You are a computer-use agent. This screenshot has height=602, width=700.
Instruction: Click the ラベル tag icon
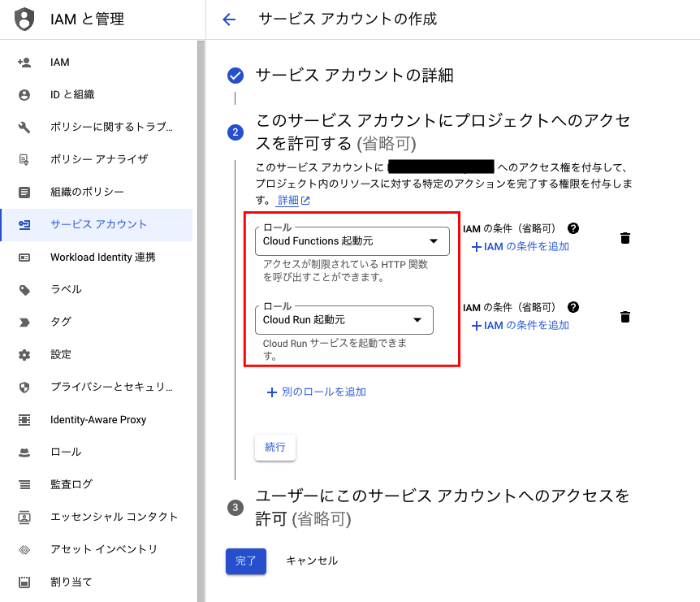24,290
